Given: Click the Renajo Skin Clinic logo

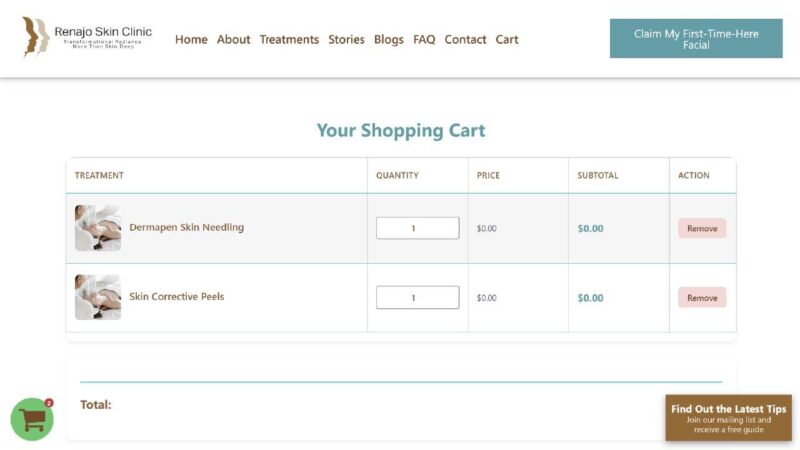Looking at the screenshot, I should click(x=88, y=38).
